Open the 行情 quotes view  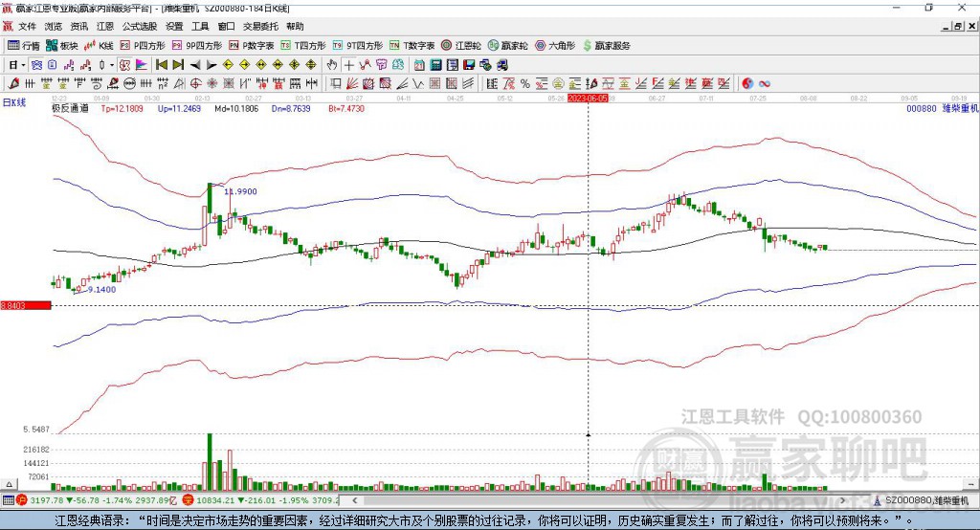23,46
